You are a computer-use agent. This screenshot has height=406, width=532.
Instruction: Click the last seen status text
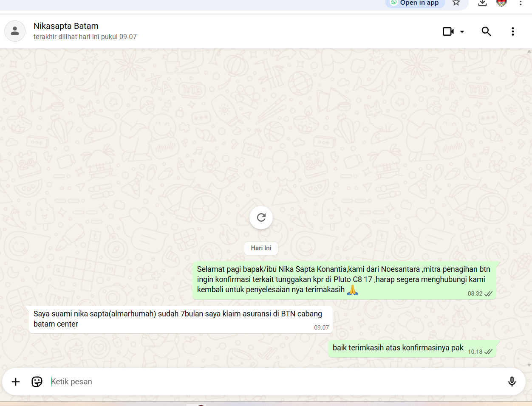pos(85,37)
